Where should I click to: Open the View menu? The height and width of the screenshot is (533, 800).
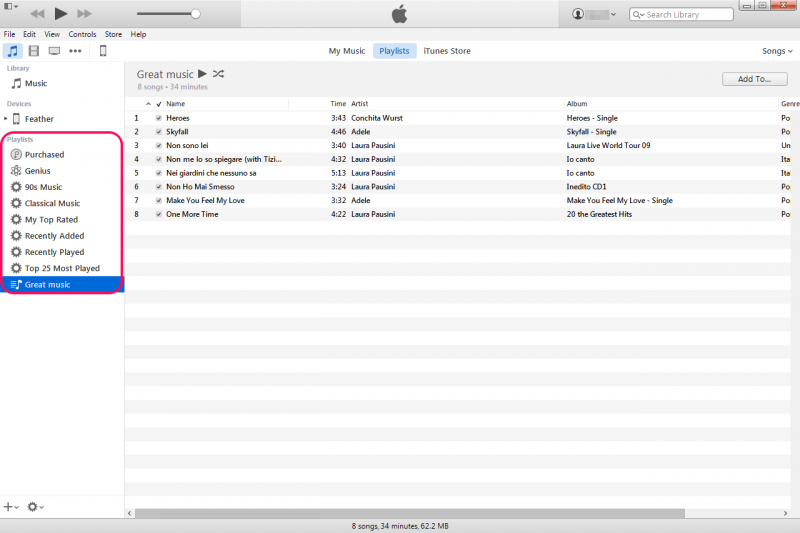[x=52, y=34]
